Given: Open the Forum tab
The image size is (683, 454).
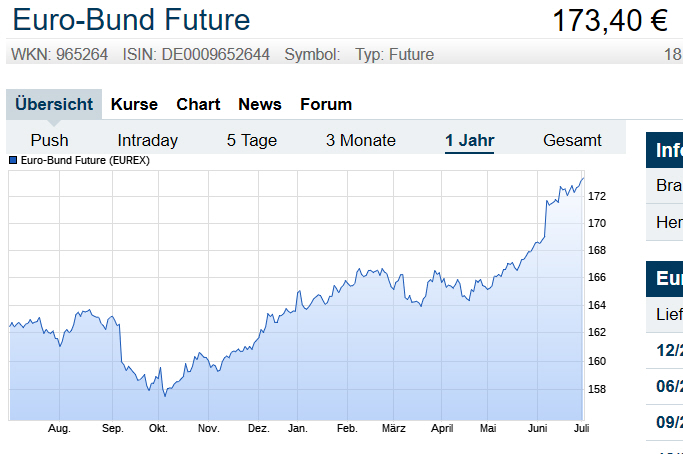Looking at the screenshot, I should coord(326,104).
